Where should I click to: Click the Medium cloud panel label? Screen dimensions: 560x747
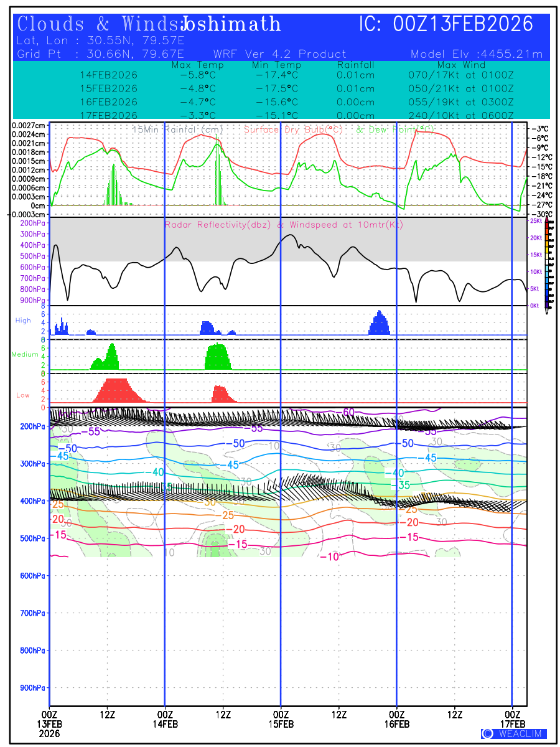[x=21, y=355]
